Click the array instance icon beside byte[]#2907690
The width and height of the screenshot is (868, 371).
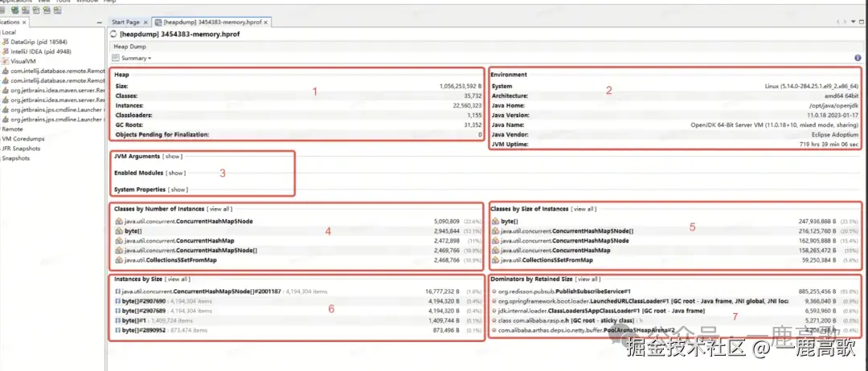(118, 301)
